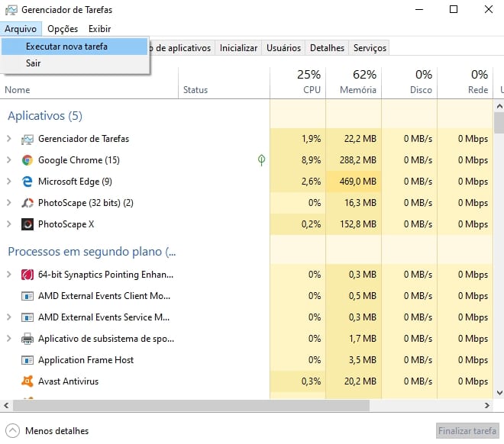Choose Executar nova tarefa menu entry

click(74, 47)
